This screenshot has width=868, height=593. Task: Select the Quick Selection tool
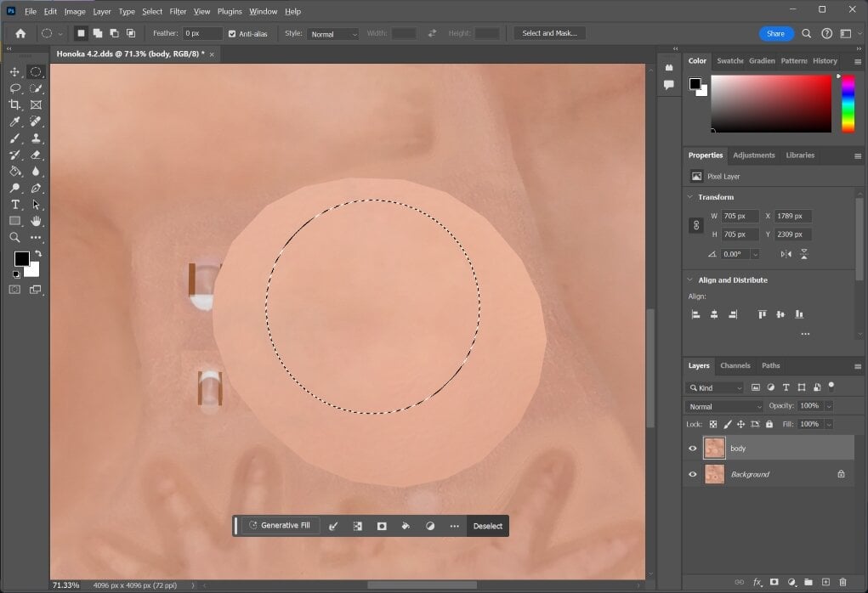click(36, 88)
